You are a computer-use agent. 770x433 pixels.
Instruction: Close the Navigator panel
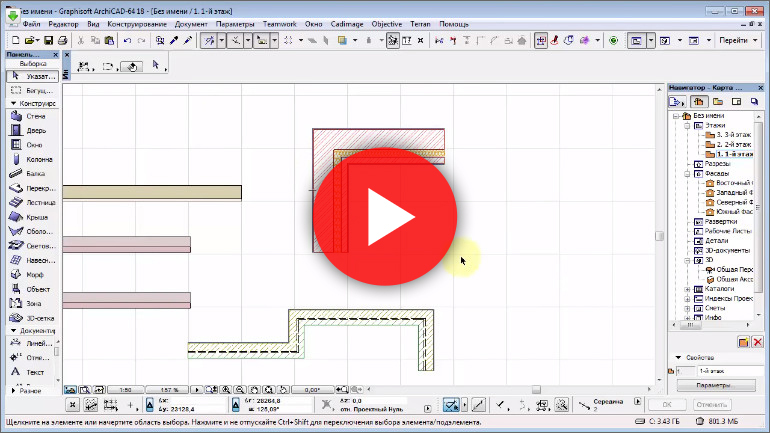coord(761,87)
